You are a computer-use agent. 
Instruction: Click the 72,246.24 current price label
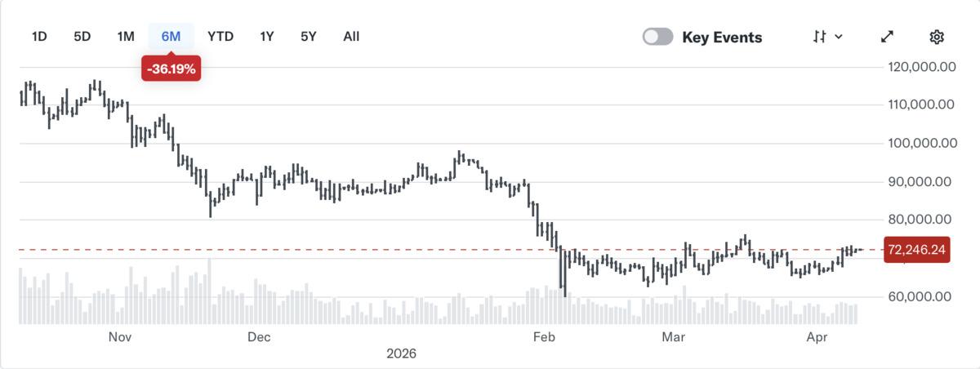coord(917,250)
